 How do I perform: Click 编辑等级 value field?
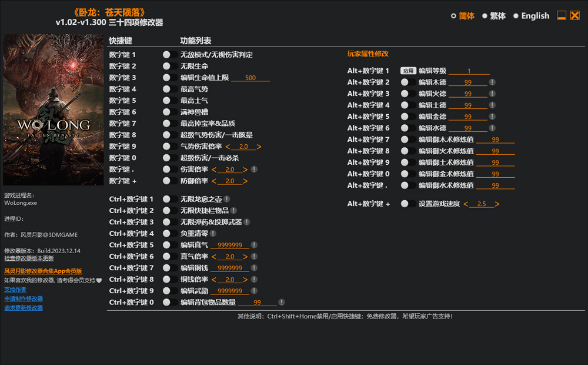469,71
